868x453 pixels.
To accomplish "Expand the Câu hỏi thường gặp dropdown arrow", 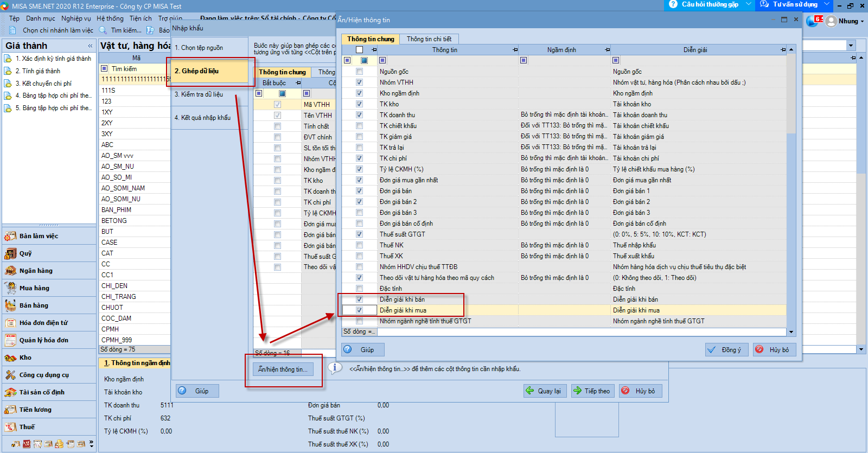I will tap(749, 4).
